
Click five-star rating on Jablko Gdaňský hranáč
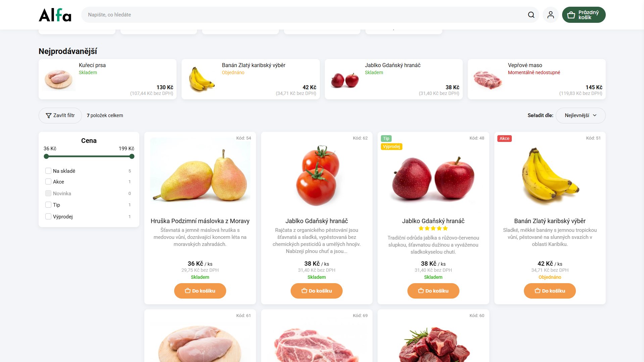[x=433, y=228]
